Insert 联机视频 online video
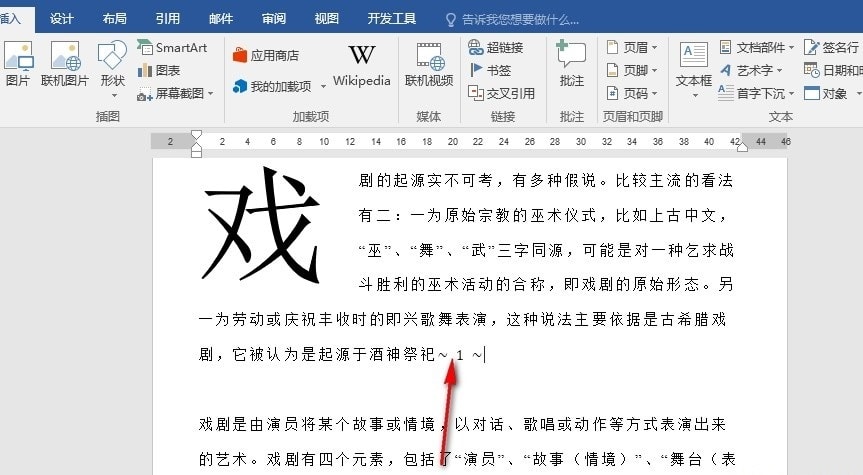 tap(429, 65)
